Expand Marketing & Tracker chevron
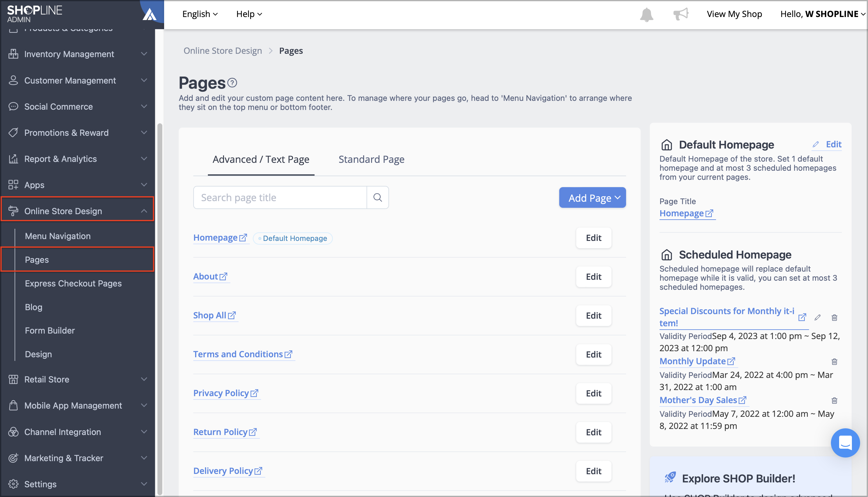This screenshot has height=497, width=868. [144, 458]
